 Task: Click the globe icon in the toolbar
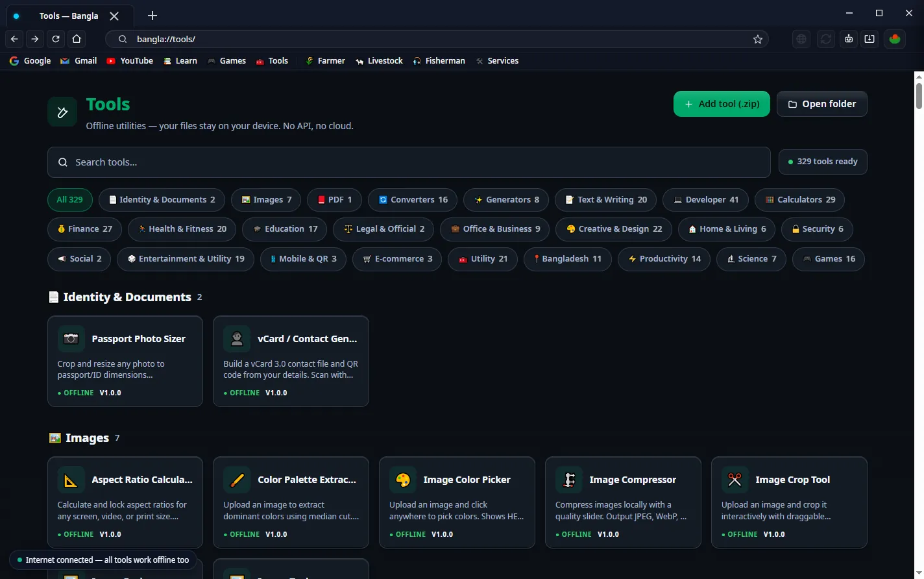[x=801, y=39]
